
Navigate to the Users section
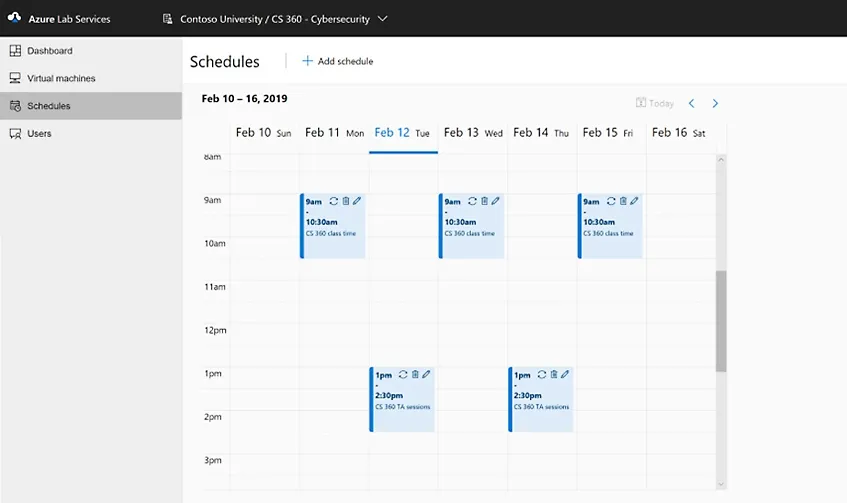coord(39,133)
